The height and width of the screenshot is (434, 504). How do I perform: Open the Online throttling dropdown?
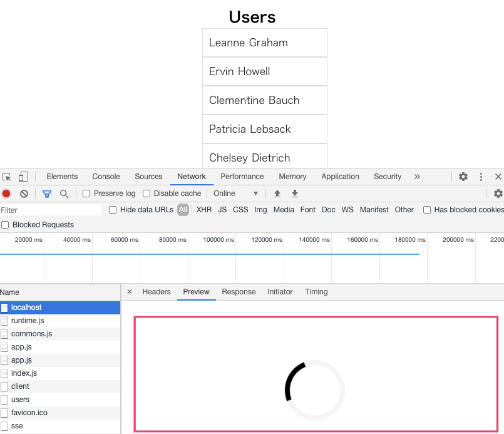point(236,194)
